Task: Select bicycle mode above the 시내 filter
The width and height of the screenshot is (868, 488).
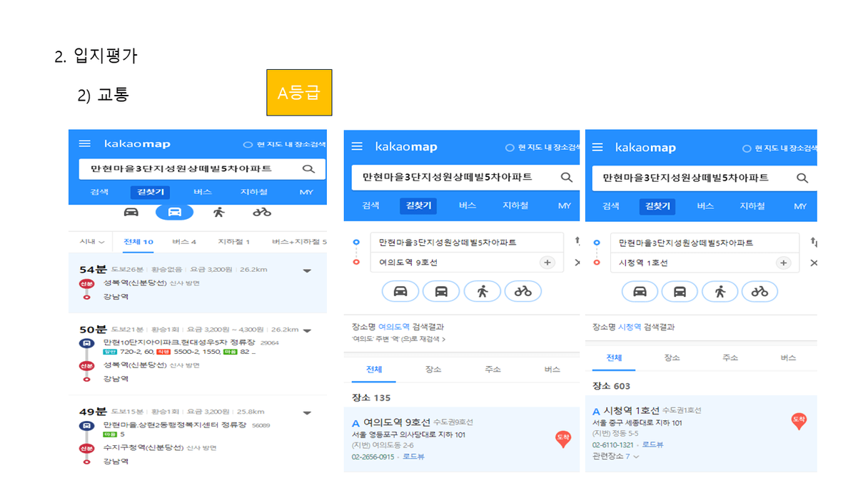Action: click(262, 212)
